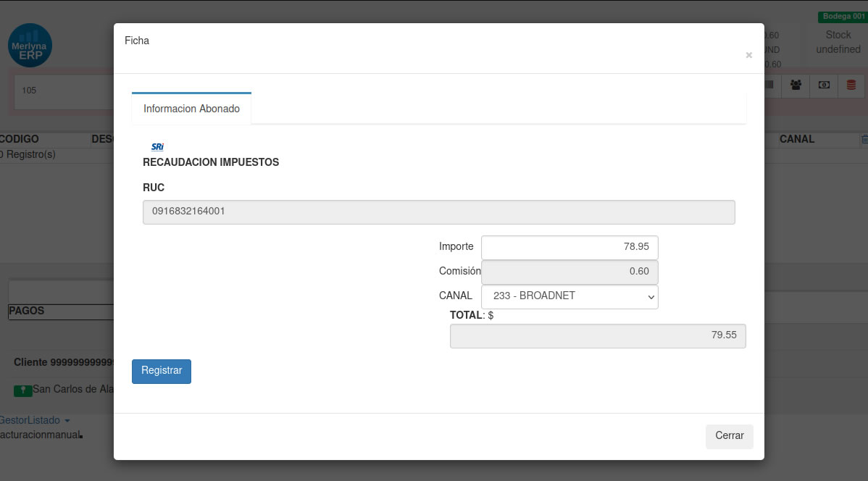This screenshot has width=868, height=481.
Task: Click the Bodega 001 green badge
Action: (x=843, y=17)
